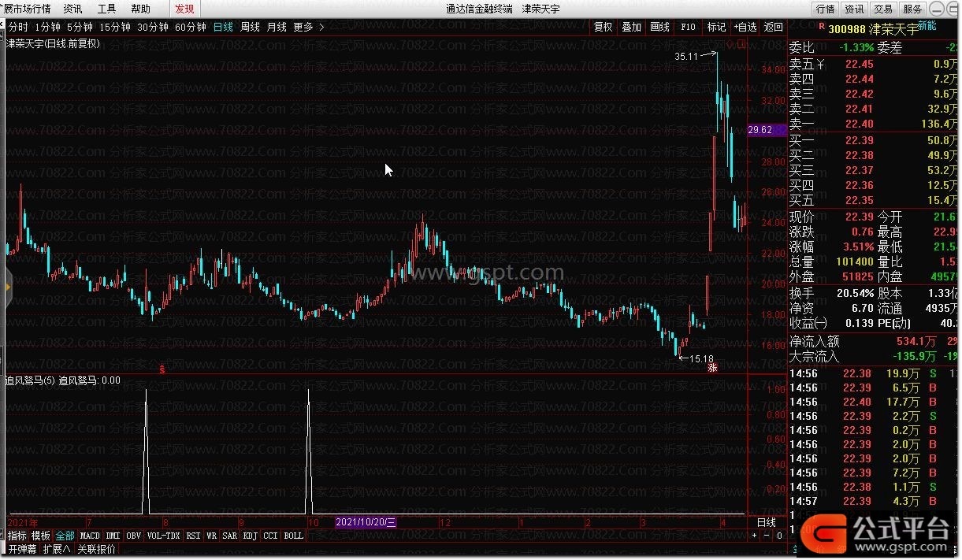Select the 周线 weekly period
This screenshot has height=560, width=962.
tap(250, 27)
